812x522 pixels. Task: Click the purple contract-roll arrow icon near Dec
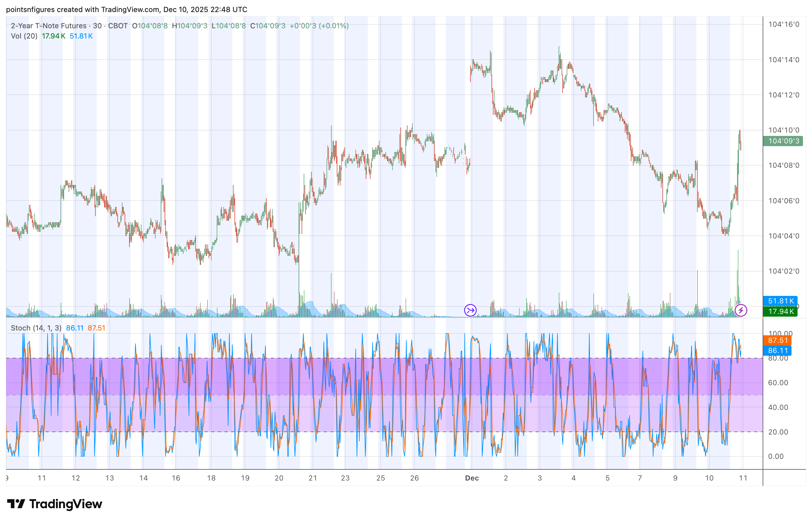[x=470, y=310]
